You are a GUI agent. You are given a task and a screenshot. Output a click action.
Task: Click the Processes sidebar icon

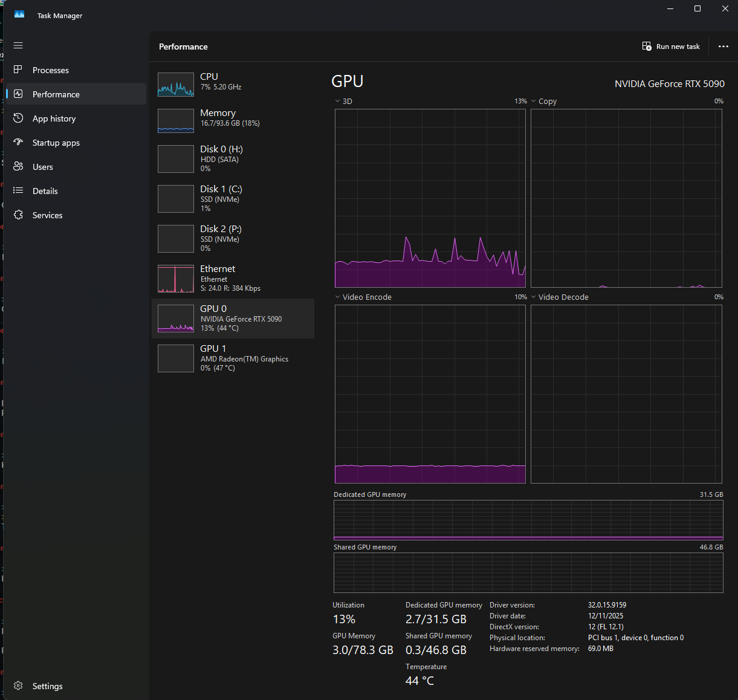point(18,70)
